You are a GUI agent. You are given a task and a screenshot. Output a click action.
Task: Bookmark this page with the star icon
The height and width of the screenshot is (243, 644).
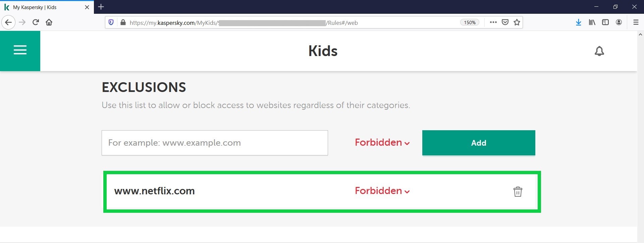pos(517,22)
